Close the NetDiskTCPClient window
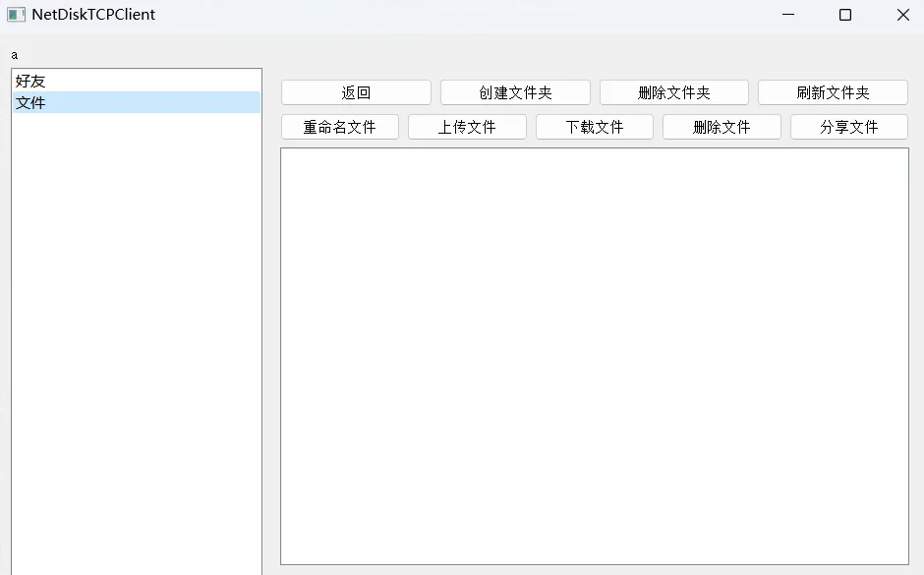 pyautogui.click(x=902, y=15)
